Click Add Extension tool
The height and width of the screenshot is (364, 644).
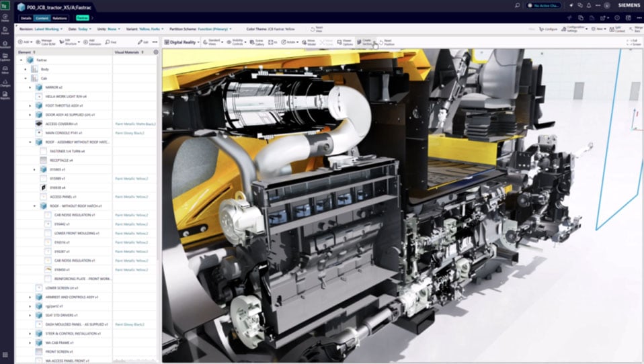click(92, 42)
